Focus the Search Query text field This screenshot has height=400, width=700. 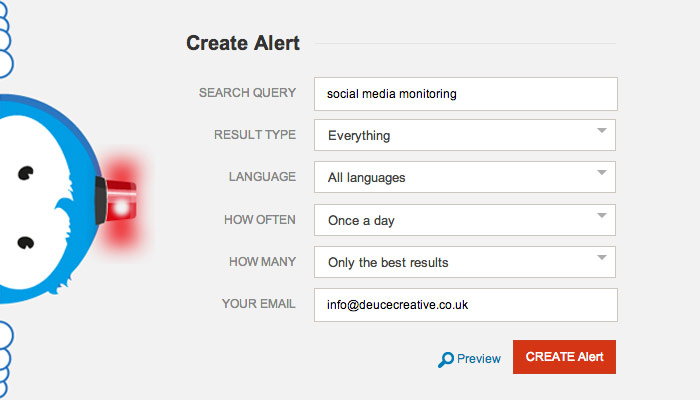pos(466,94)
